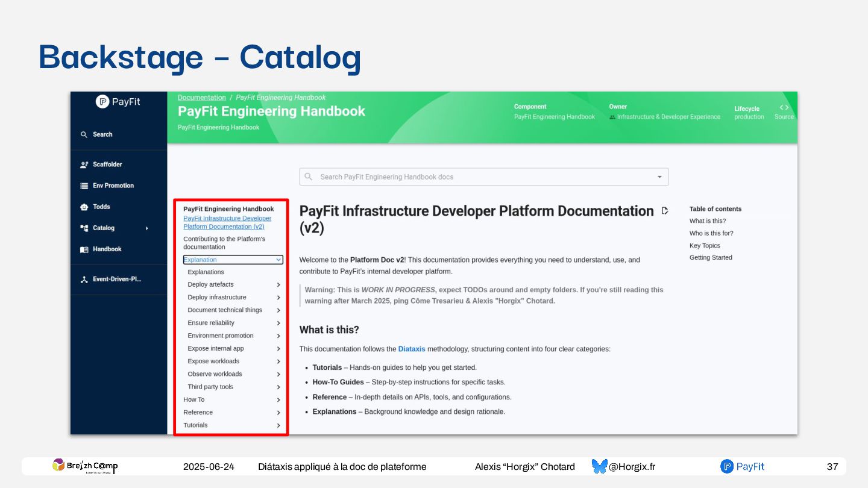Jump to What is this? in table of contents
Screen dimensions: 868x488
(x=708, y=221)
